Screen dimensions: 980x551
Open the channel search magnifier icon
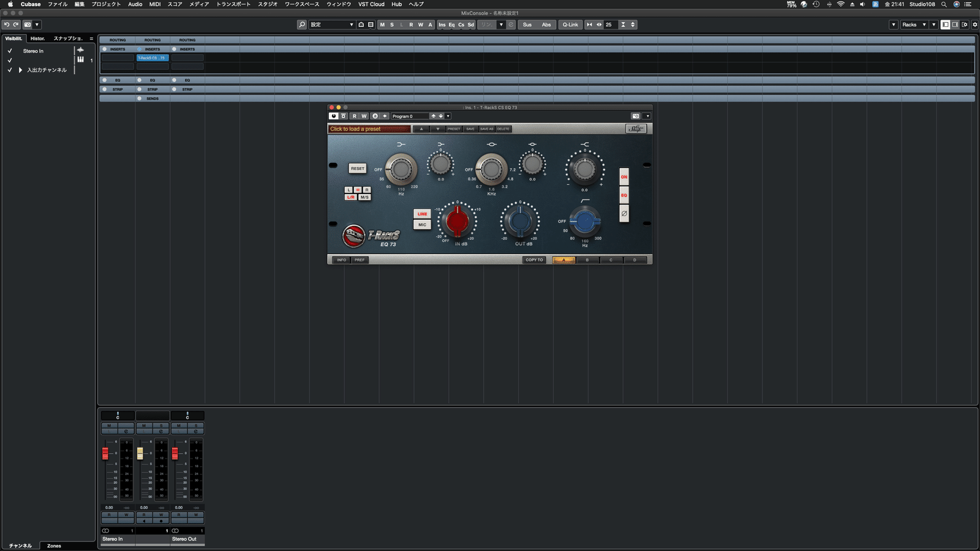[x=302, y=24]
